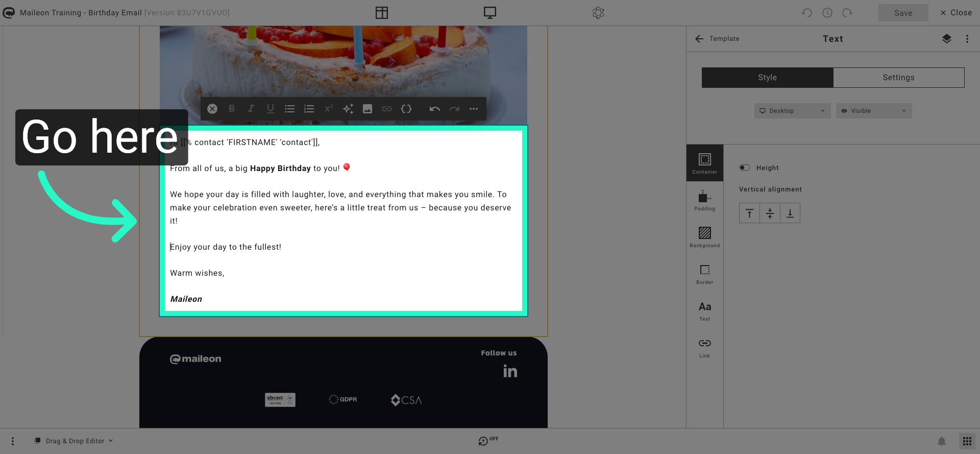Click the 'Follow us' footer heading
980x454 pixels.
pos(499,353)
